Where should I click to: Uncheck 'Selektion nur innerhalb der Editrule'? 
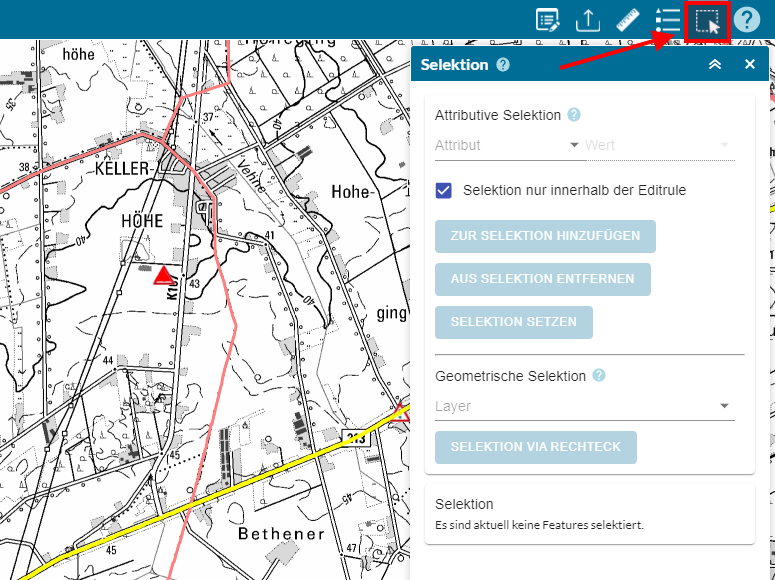444,190
